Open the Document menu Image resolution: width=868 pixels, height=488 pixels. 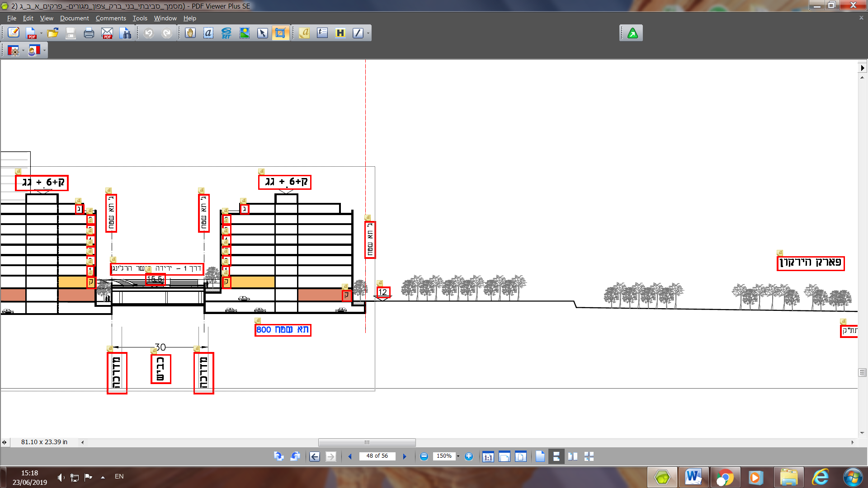pos(74,18)
